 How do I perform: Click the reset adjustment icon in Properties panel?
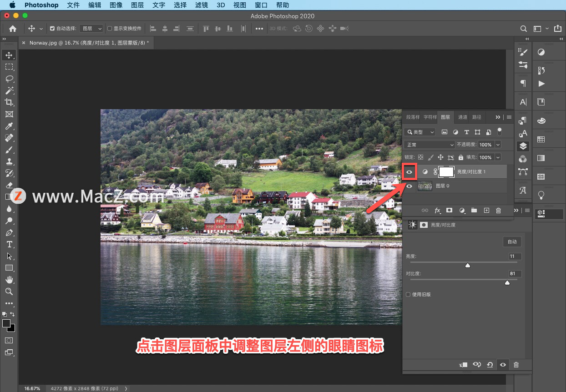point(490,365)
